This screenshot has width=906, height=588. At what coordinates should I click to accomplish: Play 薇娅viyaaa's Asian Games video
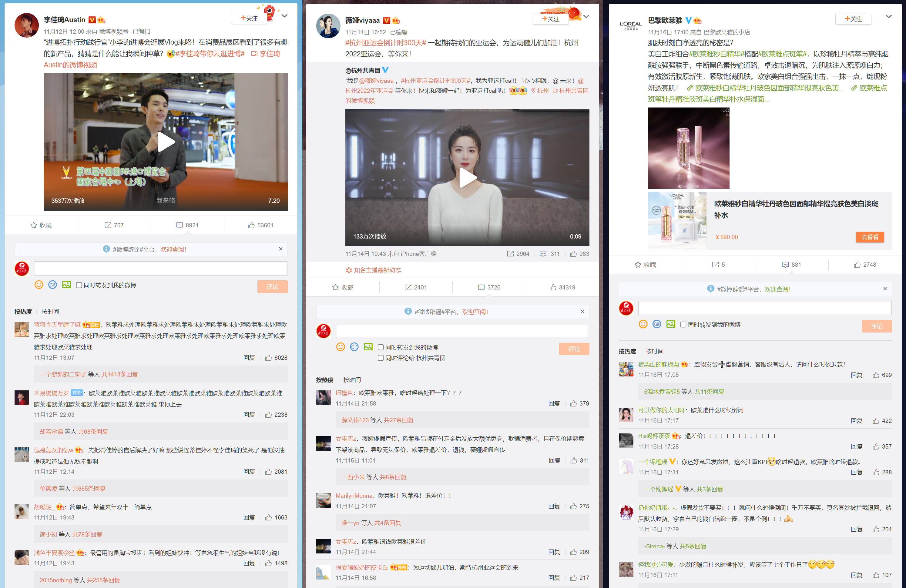468,177
